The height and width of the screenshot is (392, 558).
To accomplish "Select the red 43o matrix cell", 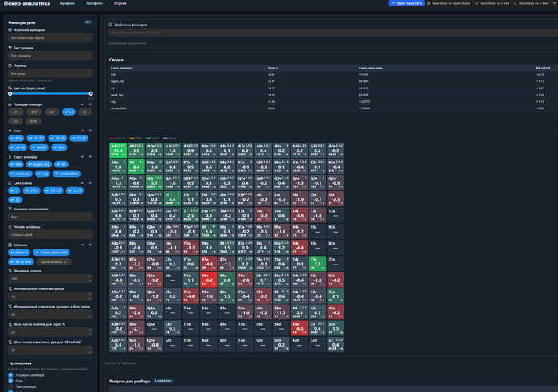I will pos(299,328).
